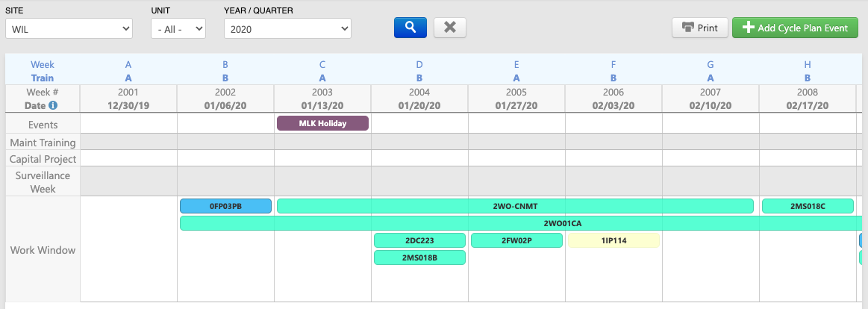Image resolution: width=868 pixels, height=309 pixels.
Task: Click the Week column header label
Action: pos(43,65)
